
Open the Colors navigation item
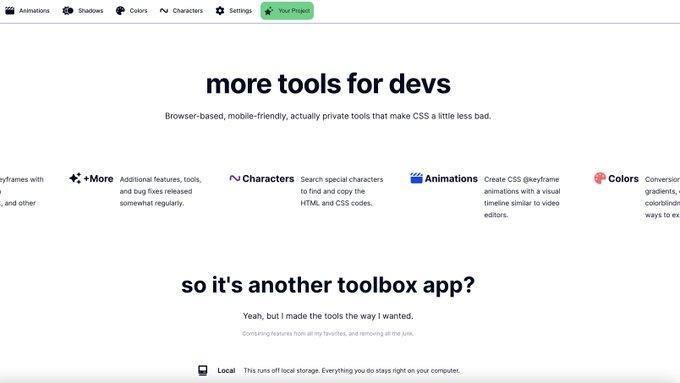pyautogui.click(x=131, y=10)
